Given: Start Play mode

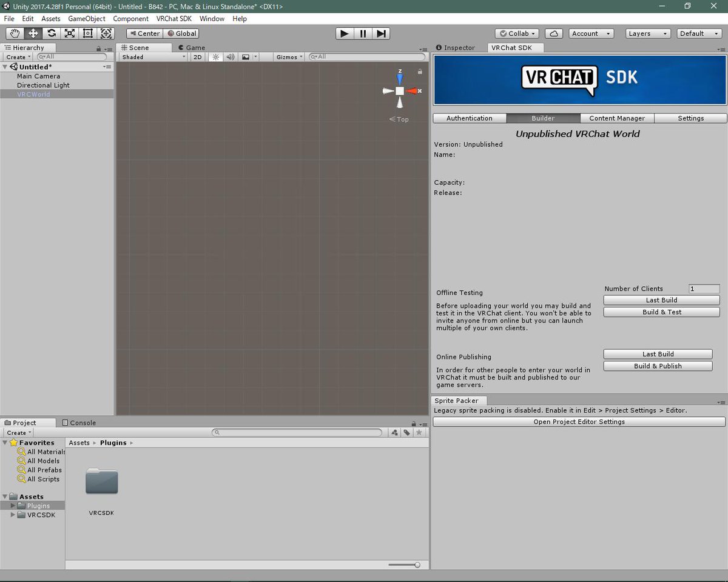Looking at the screenshot, I should pos(345,33).
